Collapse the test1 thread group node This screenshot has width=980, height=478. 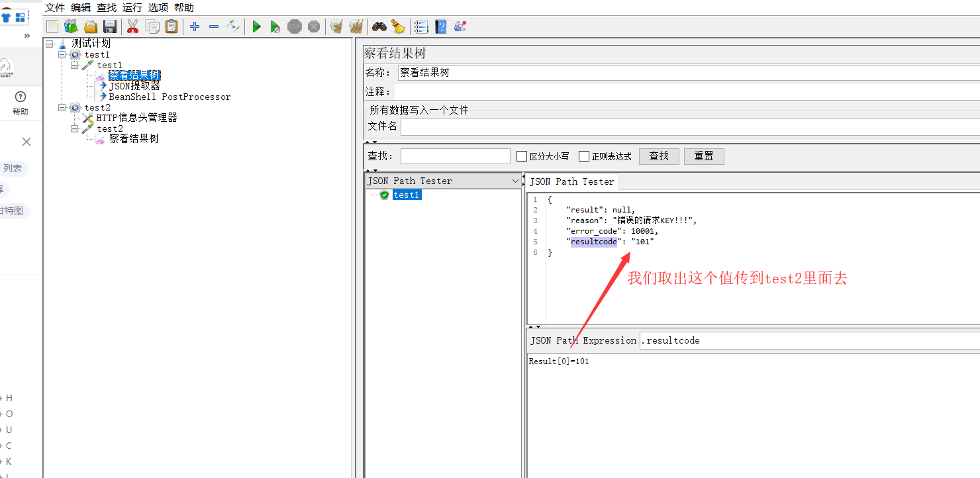(62, 54)
